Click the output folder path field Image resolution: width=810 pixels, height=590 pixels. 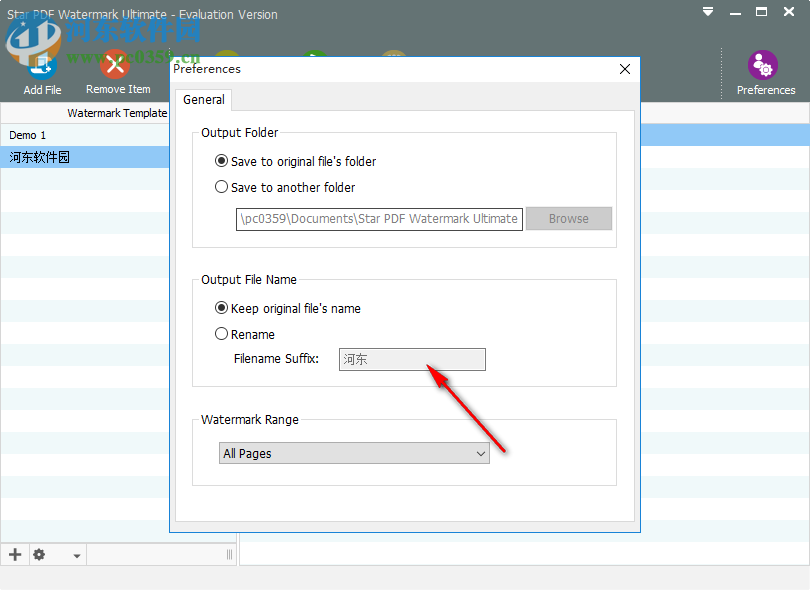(x=378, y=218)
